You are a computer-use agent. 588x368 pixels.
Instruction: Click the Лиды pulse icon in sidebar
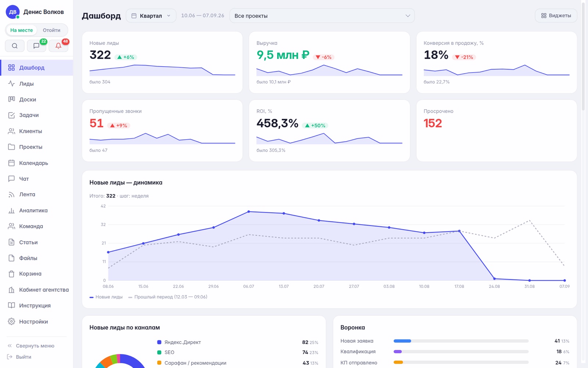tap(11, 84)
